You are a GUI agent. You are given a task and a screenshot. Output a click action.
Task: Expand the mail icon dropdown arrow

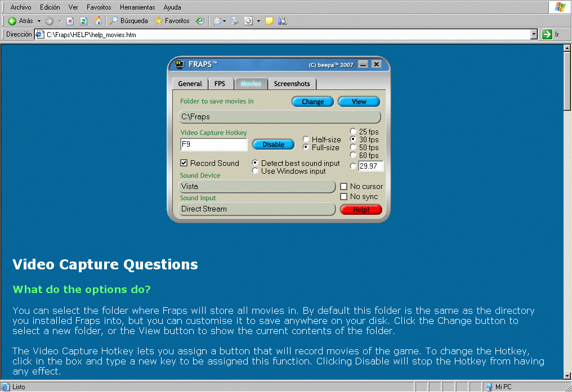coord(225,21)
